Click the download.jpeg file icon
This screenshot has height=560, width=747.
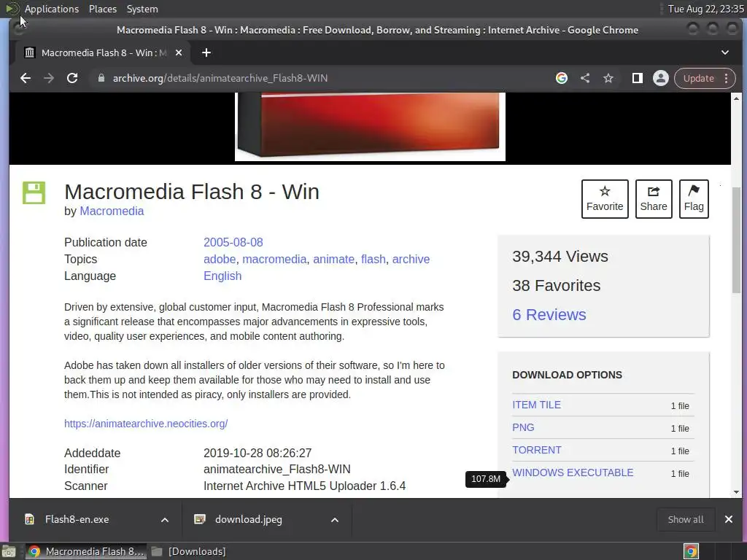pyautogui.click(x=200, y=519)
